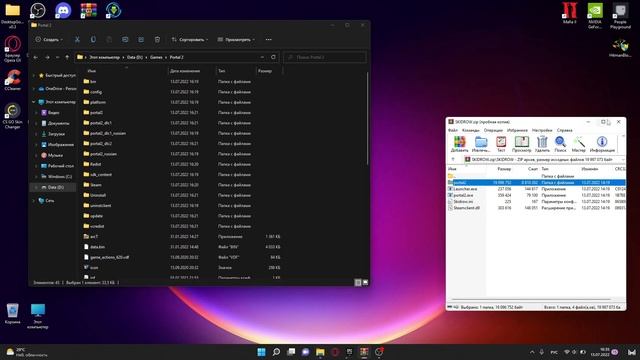Open the Mafia II desktop shortcut
This screenshot has width=640, height=360.
tap(570, 13)
